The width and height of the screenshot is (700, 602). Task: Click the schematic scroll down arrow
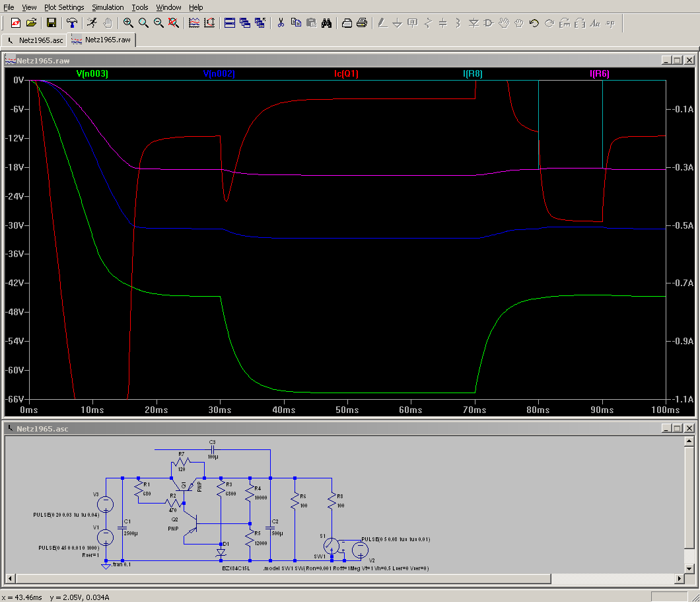point(689,568)
